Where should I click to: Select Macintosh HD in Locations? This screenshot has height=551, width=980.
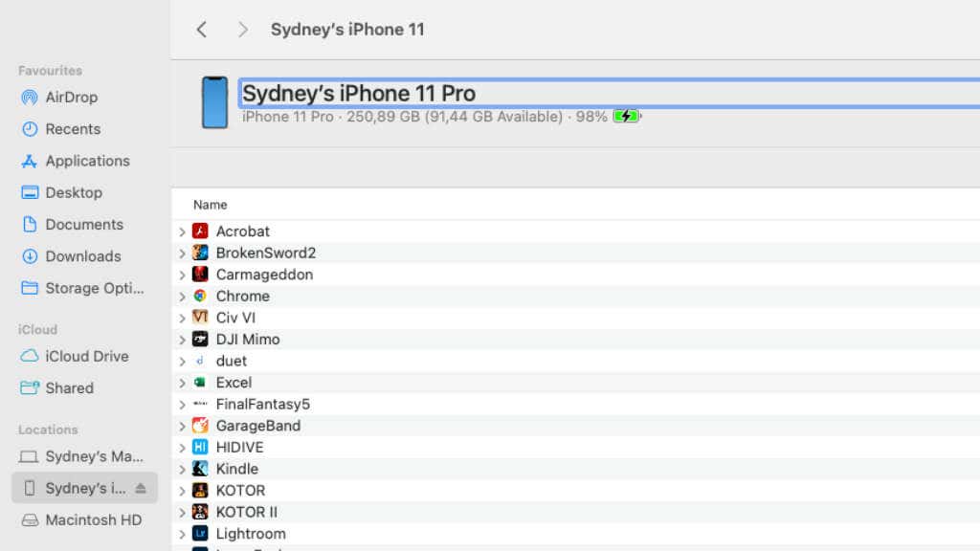click(x=93, y=519)
